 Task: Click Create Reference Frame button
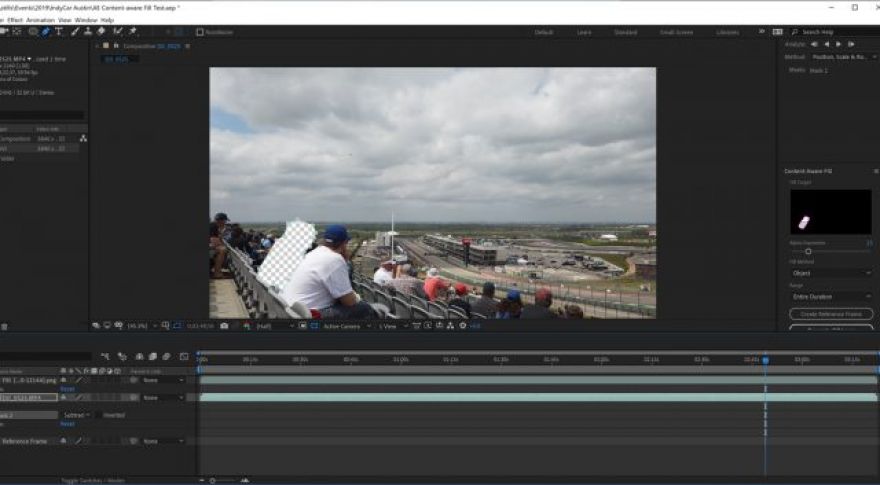pyautogui.click(x=831, y=314)
